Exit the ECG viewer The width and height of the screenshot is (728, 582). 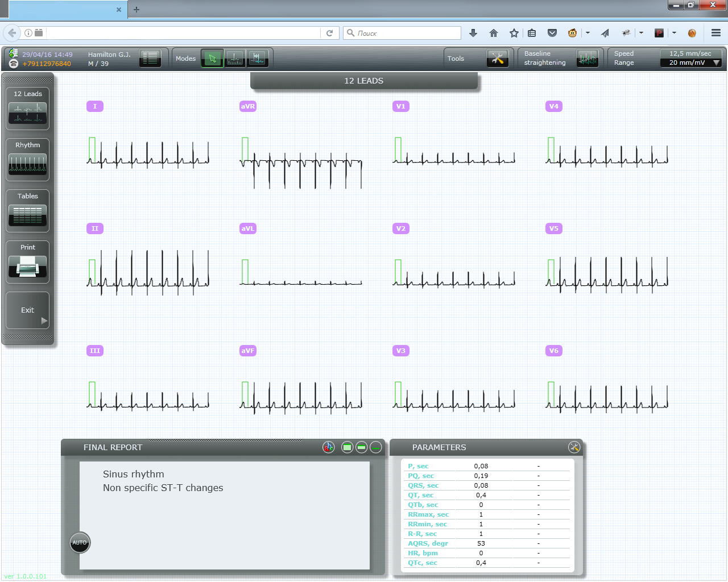pos(27,310)
